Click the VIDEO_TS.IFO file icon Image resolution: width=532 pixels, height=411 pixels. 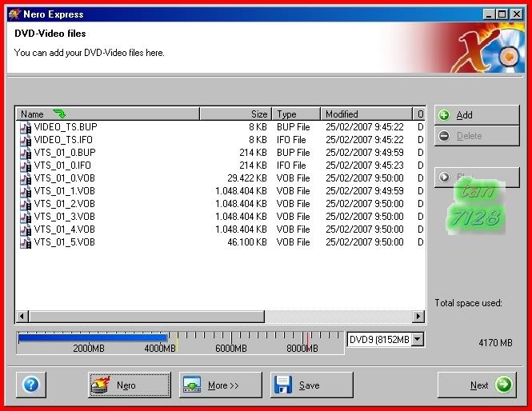click(x=26, y=141)
